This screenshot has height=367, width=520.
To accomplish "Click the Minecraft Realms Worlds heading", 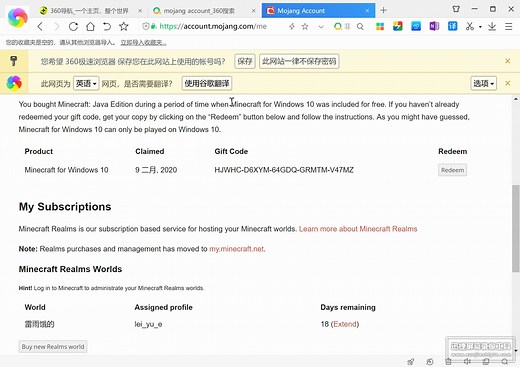I will tap(70, 269).
